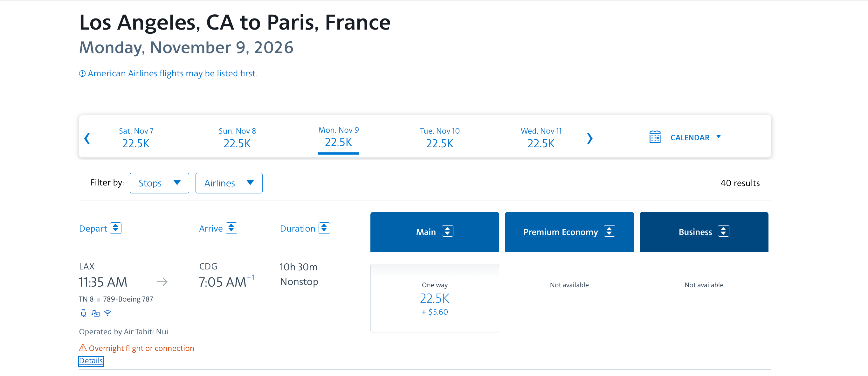Image resolution: width=868 pixels, height=376 pixels.
Task: Click '789-Boeing 787' aircraft text
Action: coord(128,299)
